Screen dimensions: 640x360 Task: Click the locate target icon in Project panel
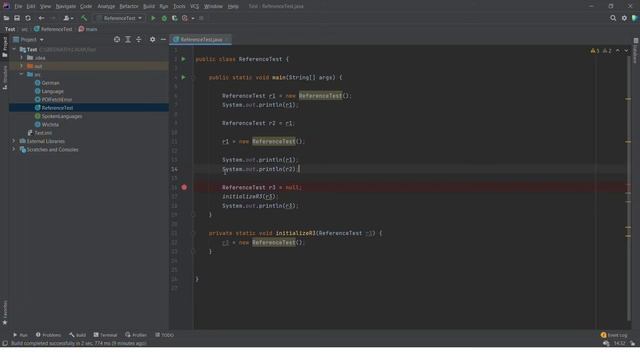click(x=117, y=39)
